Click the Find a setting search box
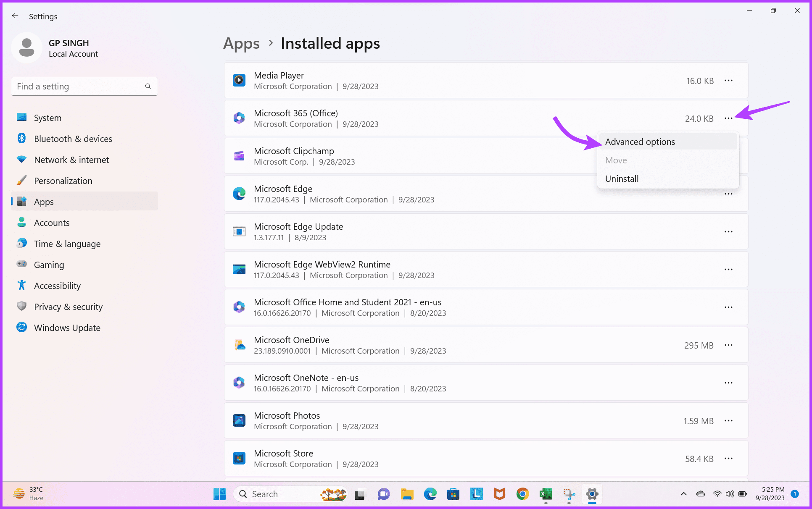Viewport: 812px width, 509px height. point(78,86)
